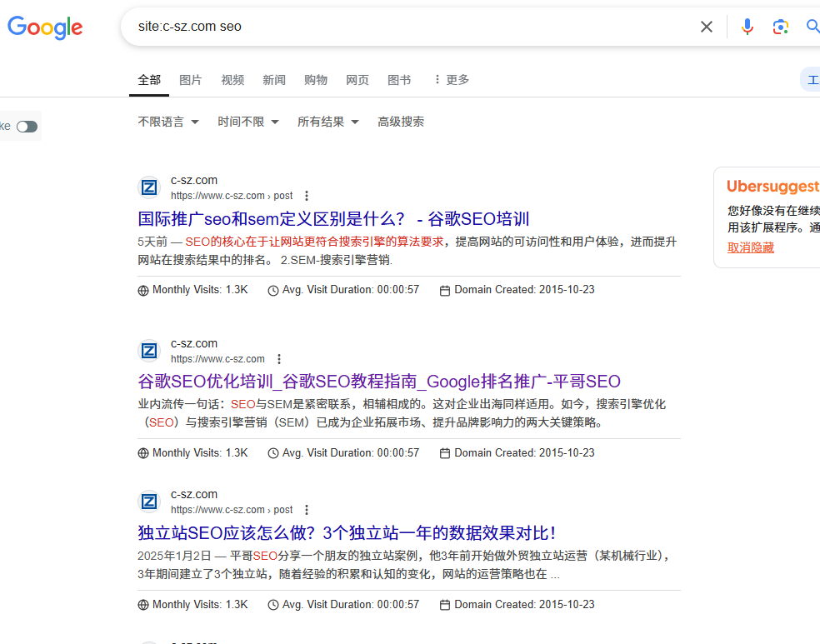The height and width of the screenshot is (644, 820).
Task: Select the 全部 tab
Action: point(149,80)
